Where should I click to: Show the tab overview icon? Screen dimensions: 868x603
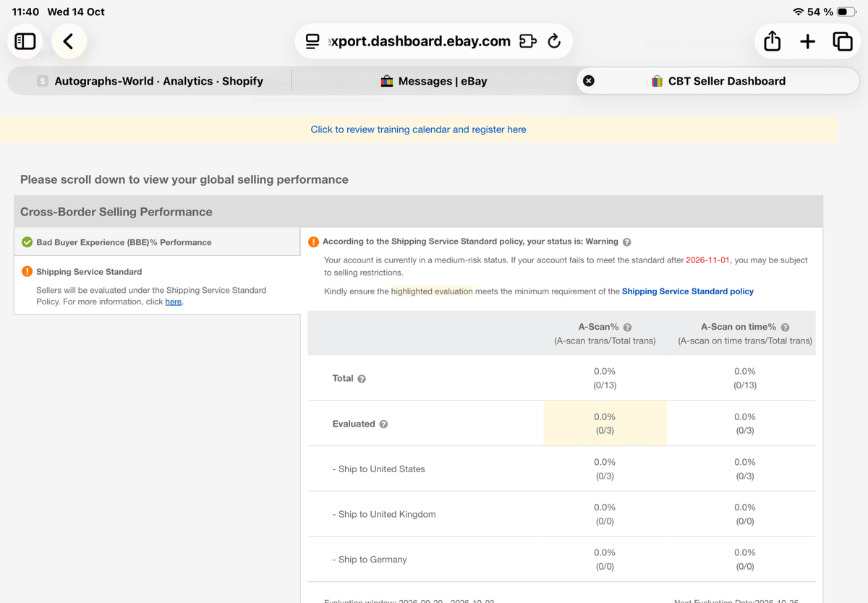(843, 41)
